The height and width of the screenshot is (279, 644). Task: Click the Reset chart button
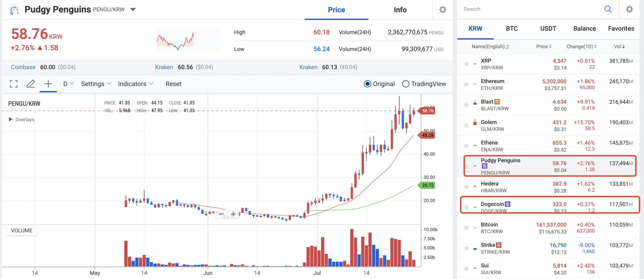174,84
